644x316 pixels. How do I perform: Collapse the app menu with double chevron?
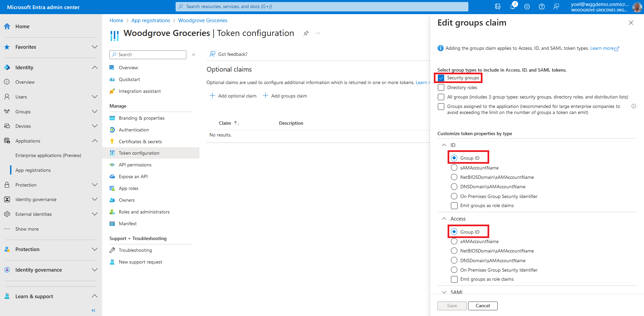click(193, 54)
